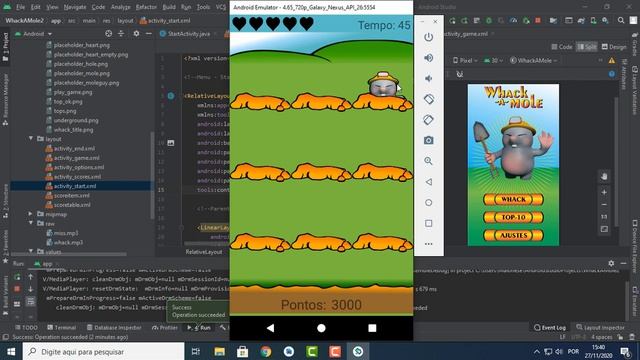This screenshot has height=360, width=640.
Task: Switch editor to Code view
Action: 562,47
